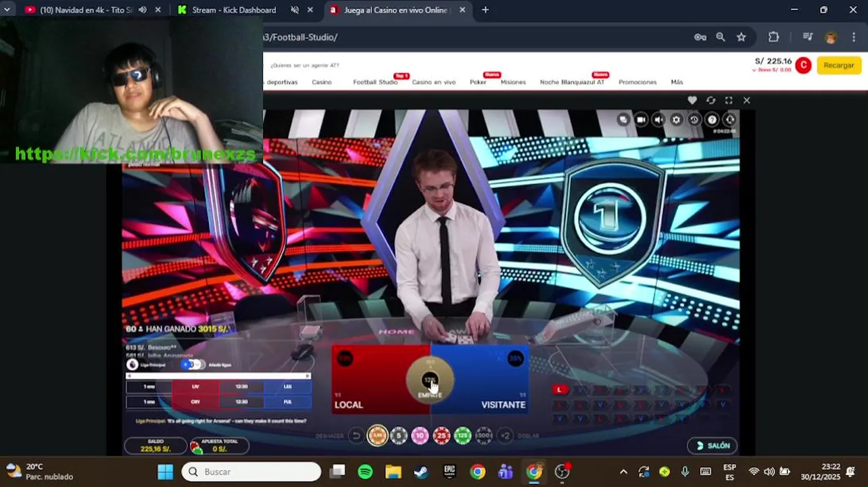Open the live support headset icon
This screenshot has height=487, width=868.
coord(729,120)
